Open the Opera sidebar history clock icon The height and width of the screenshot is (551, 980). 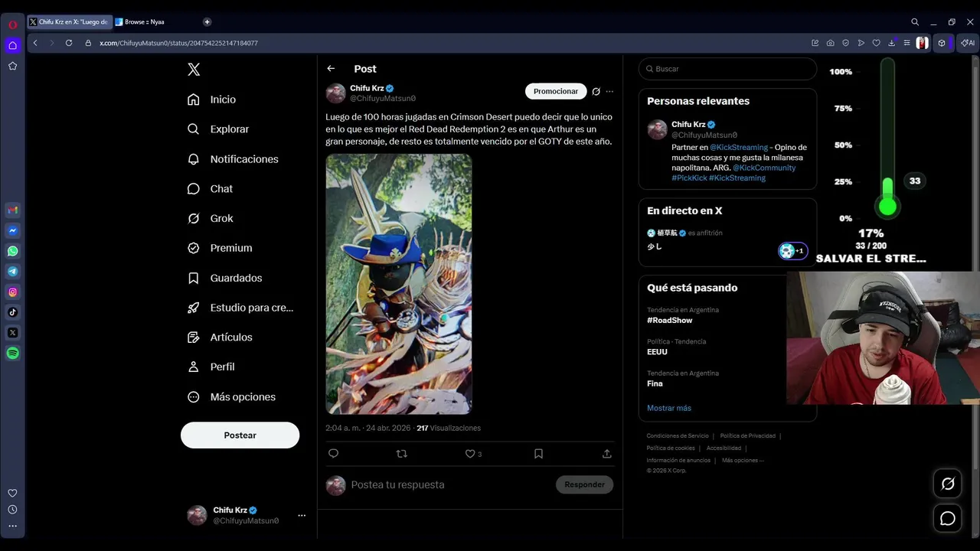click(x=13, y=510)
